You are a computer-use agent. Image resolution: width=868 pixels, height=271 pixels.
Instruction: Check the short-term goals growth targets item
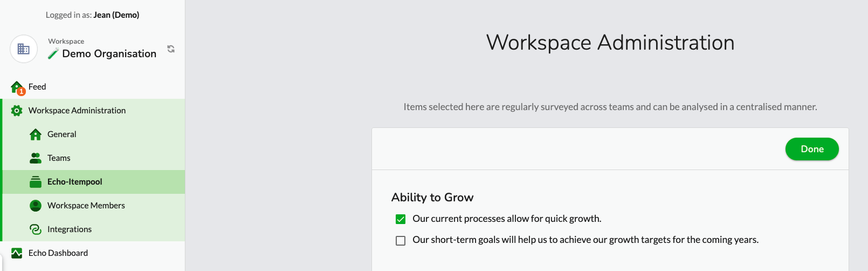401,241
